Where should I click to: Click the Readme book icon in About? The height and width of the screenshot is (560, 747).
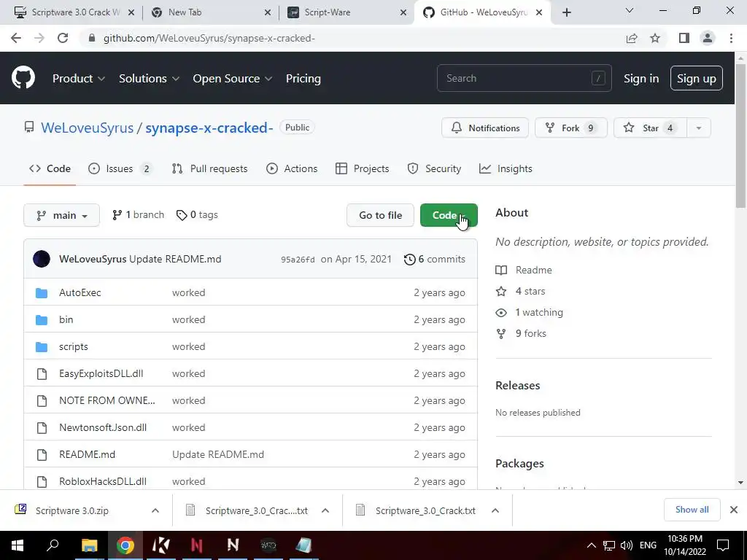click(x=501, y=270)
